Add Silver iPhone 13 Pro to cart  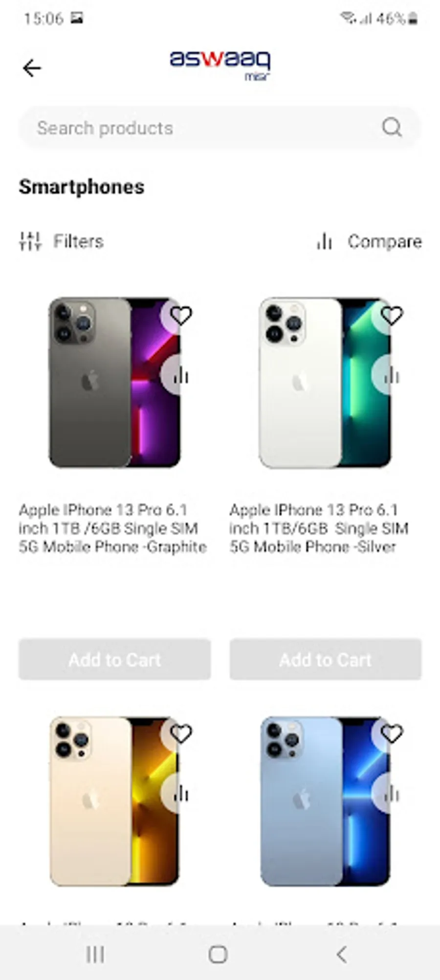coord(326,659)
